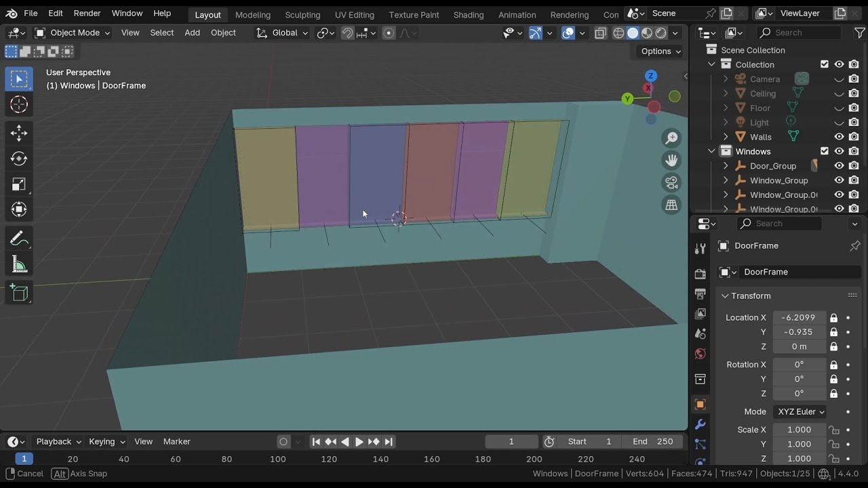Select the Rotate tool
The image size is (868, 488).
click(19, 159)
